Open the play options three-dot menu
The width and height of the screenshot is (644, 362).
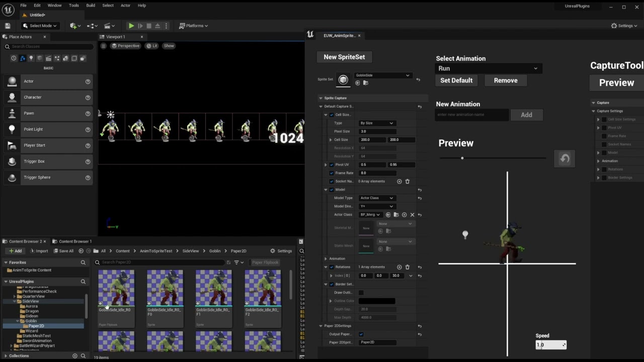click(x=166, y=26)
